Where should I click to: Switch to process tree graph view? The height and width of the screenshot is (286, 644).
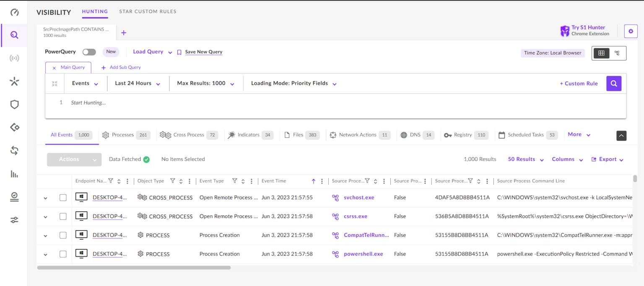coord(617,53)
